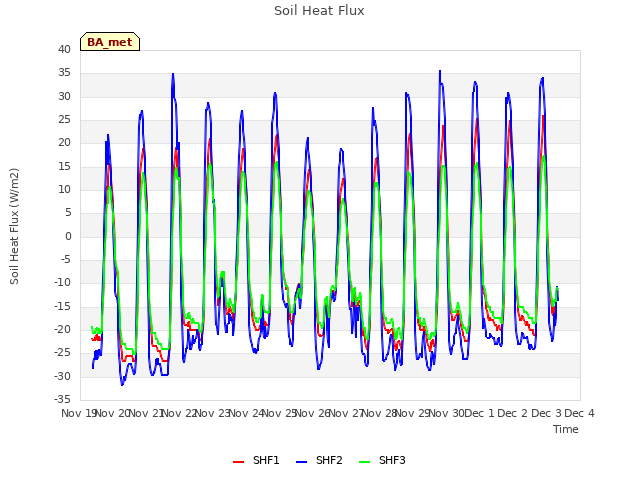640x480 pixels.
Task: Click the SHF1 legend entry
Action: point(256,460)
